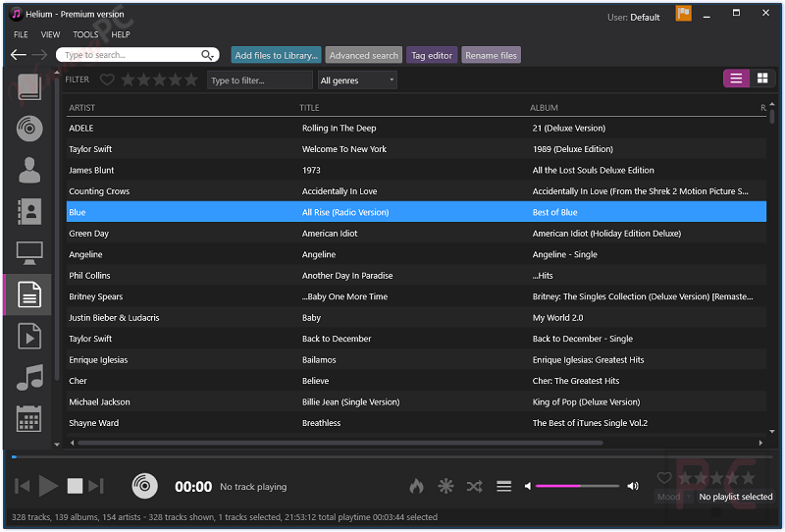Click the Rename files button
The image size is (785, 532).
click(x=491, y=55)
